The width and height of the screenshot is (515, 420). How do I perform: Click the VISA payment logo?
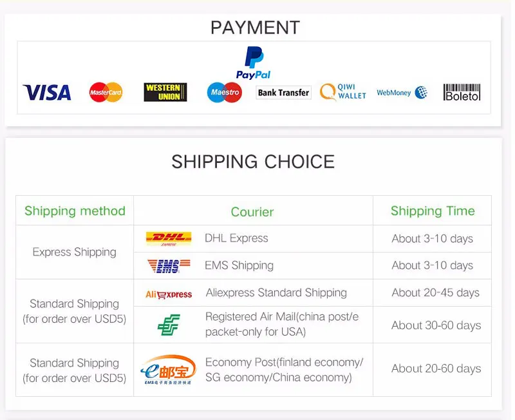tap(46, 92)
